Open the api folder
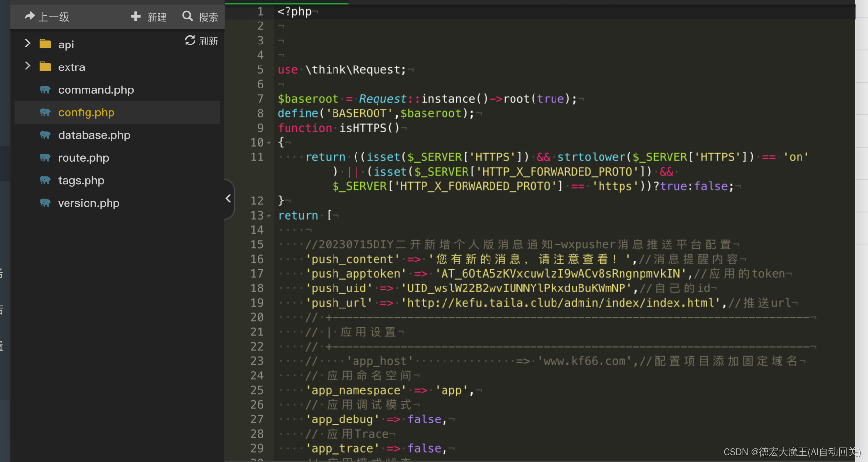 coord(66,44)
